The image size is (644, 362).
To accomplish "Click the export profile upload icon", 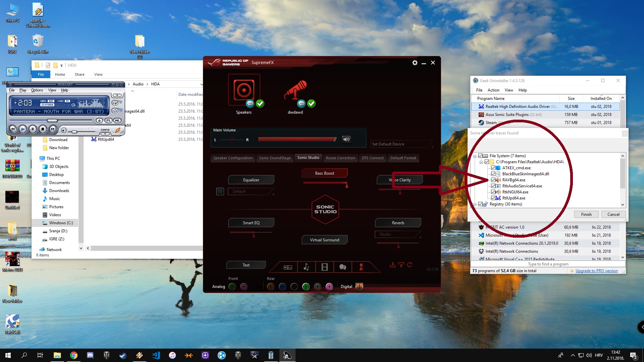I will coord(401,265).
